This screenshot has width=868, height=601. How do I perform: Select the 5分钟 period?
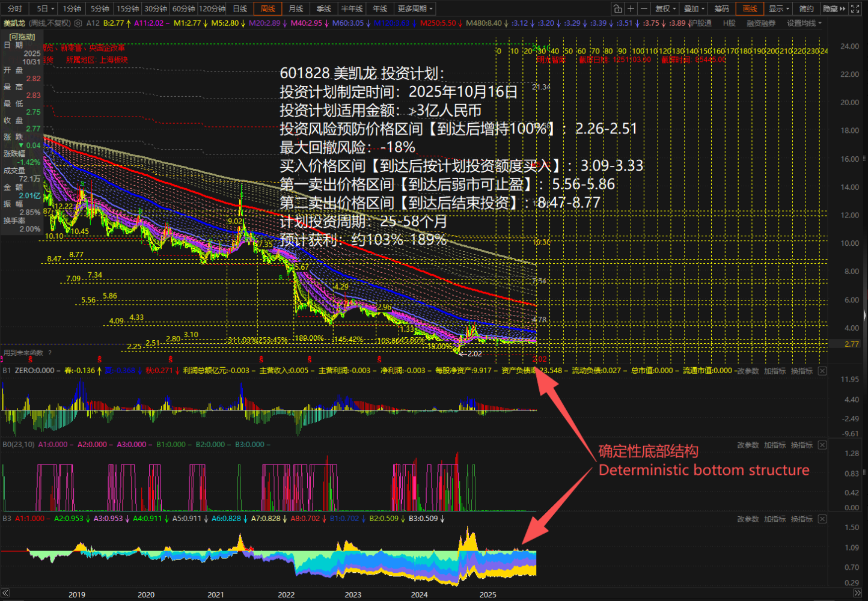click(100, 8)
